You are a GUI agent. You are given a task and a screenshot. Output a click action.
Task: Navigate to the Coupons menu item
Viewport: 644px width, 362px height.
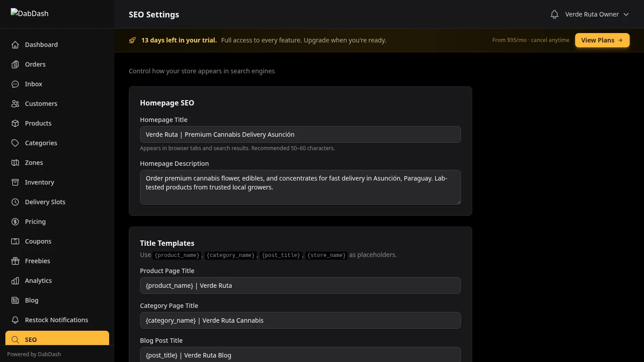(38, 241)
